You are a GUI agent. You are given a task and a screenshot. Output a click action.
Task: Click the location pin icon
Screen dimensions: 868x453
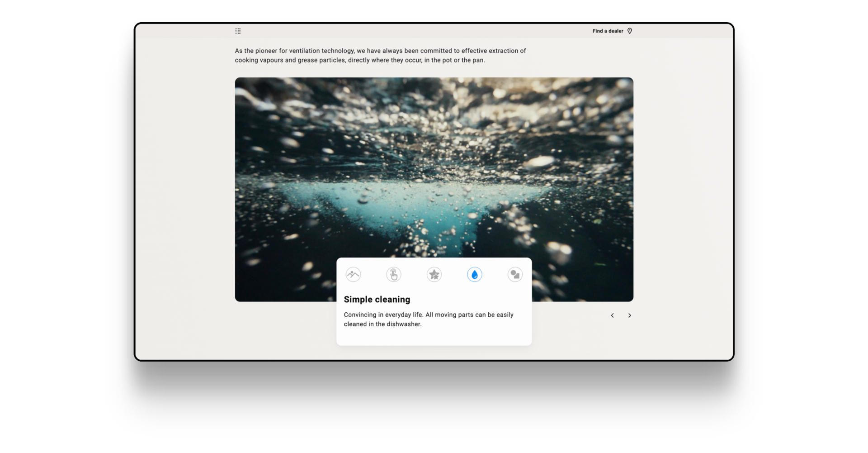click(x=629, y=31)
